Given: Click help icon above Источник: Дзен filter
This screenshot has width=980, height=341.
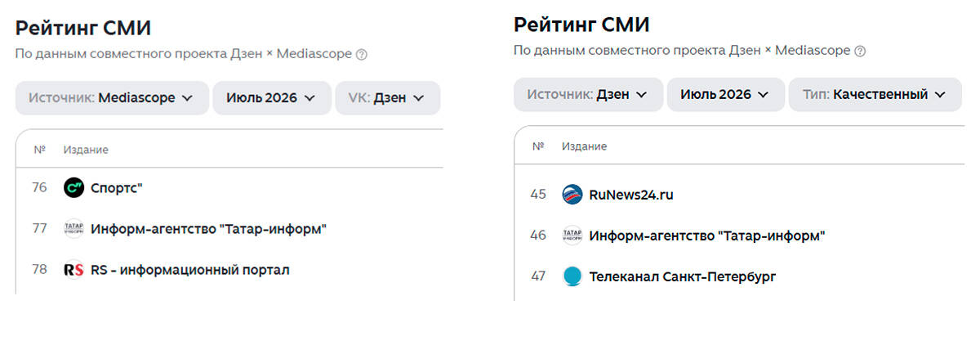Looking at the screenshot, I should [860, 51].
